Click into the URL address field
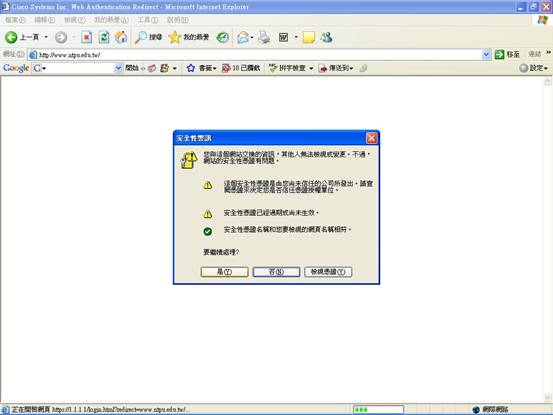Viewport: 553px width, 415px height. point(259,54)
